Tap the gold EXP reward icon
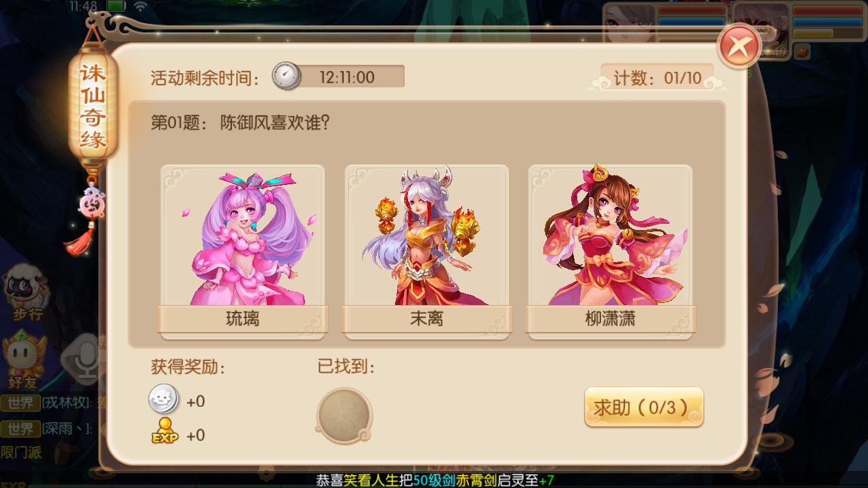868x488 pixels. [x=164, y=433]
